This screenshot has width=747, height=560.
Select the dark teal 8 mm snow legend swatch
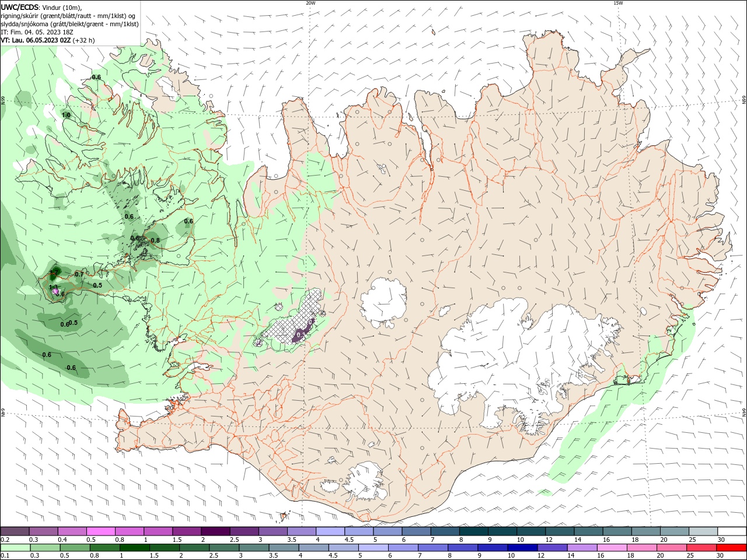point(473,531)
